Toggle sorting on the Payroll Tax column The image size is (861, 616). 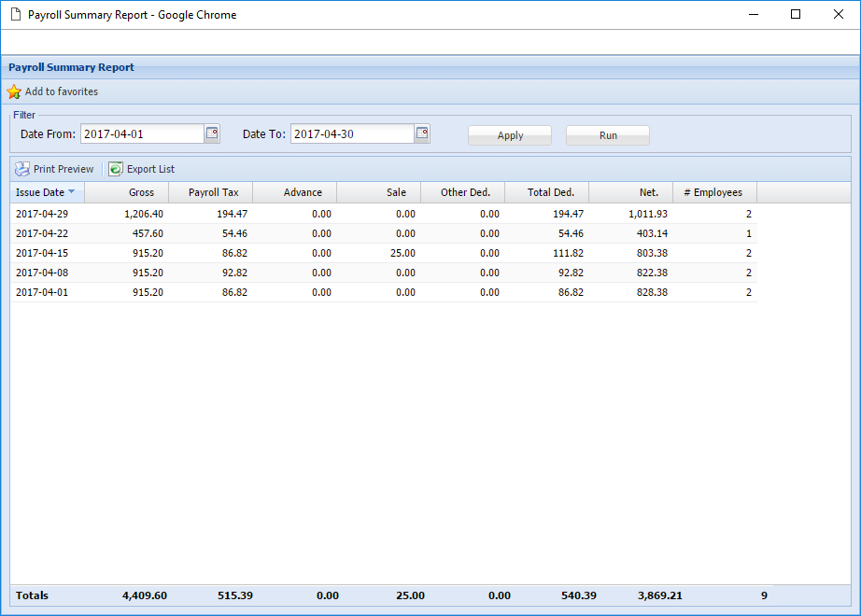point(210,191)
